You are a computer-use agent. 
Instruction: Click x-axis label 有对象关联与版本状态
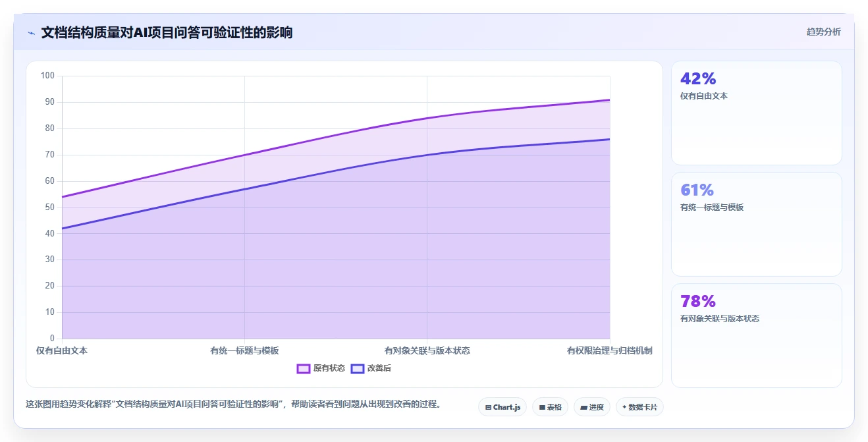coord(427,350)
